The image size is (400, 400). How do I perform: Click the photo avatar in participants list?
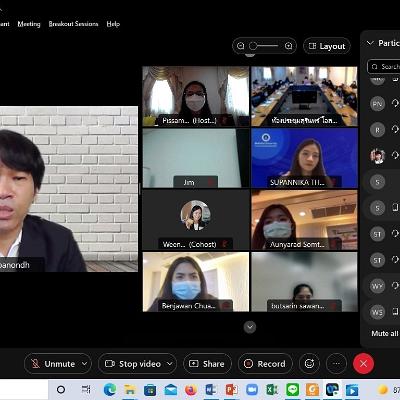377,156
